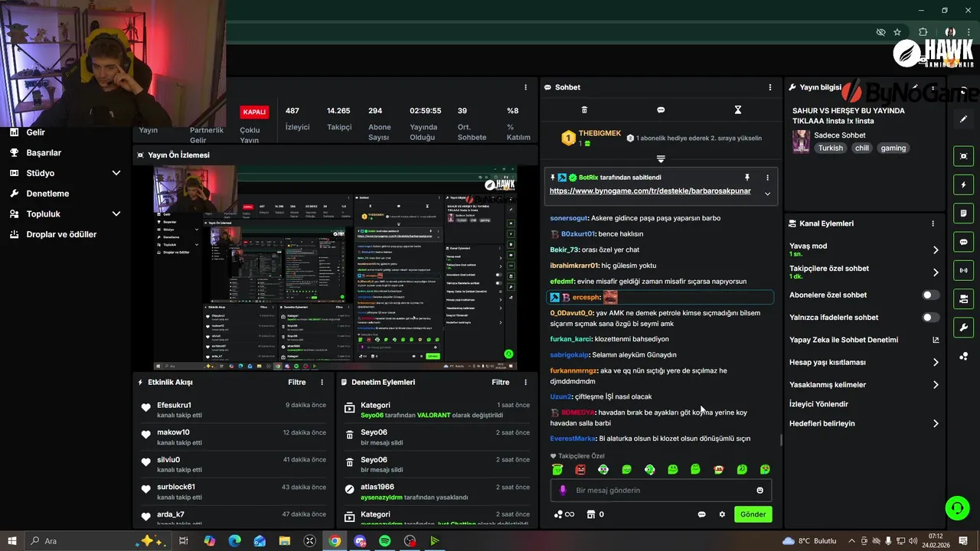The image size is (980, 551).
Task: Click the channel points infinity balance
Action: click(x=564, y=514)
